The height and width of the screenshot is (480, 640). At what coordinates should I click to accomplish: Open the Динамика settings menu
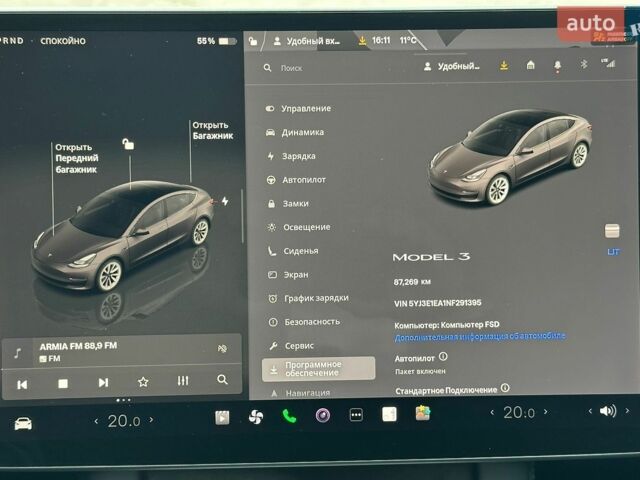[x=295, y=132]
